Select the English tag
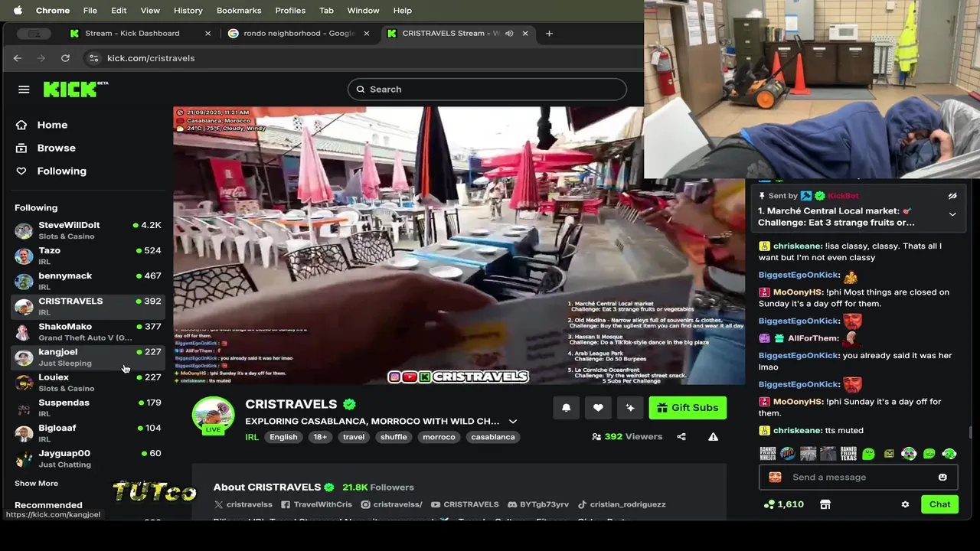 (x=283, y=437)
